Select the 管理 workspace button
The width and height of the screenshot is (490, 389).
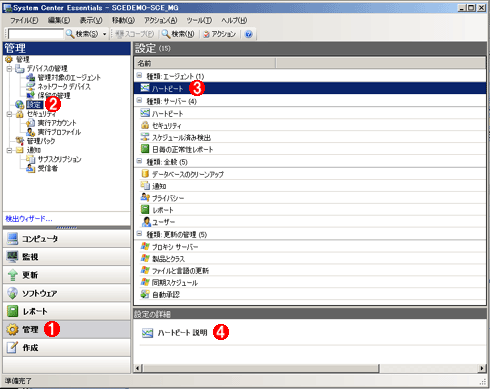[x=67, y=329]
